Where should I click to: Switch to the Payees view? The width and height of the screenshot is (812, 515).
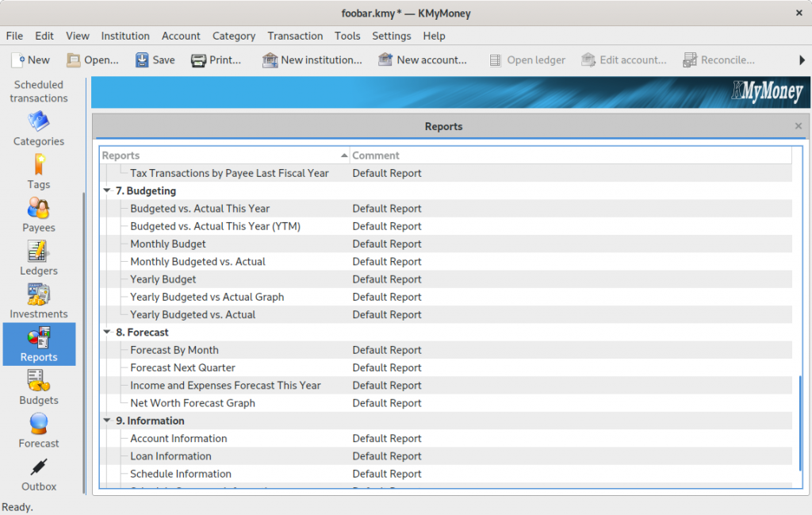click(38, 216)
